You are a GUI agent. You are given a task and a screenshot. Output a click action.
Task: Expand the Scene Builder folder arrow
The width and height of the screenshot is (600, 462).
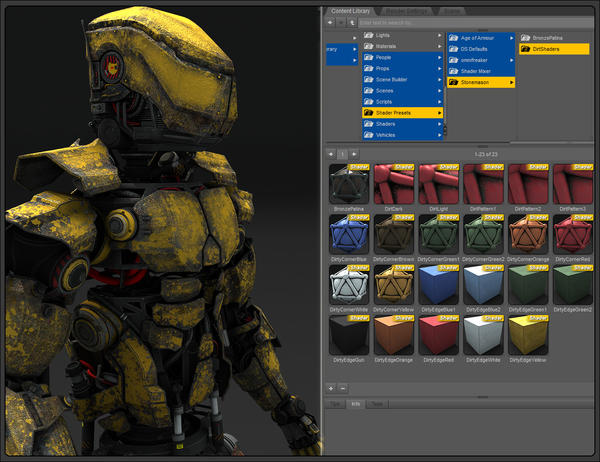pos(440,80)
